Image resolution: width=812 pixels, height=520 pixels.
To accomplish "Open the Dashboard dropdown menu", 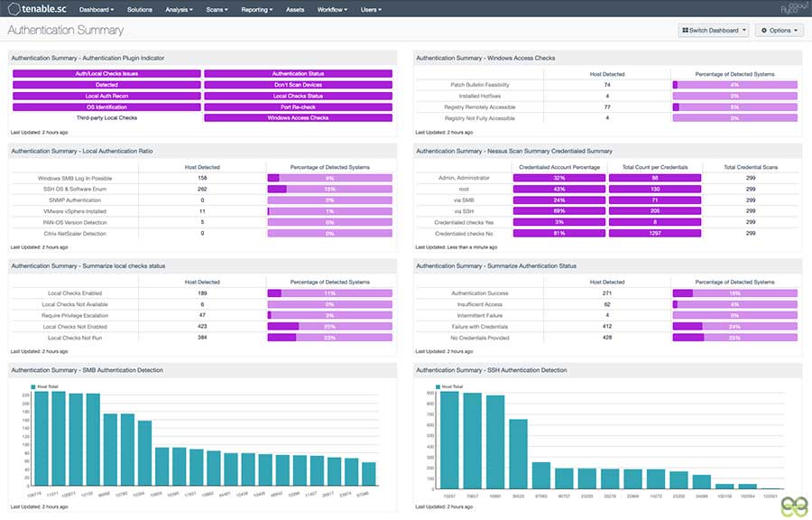I will pyautogui.click(x=96, y=10).
